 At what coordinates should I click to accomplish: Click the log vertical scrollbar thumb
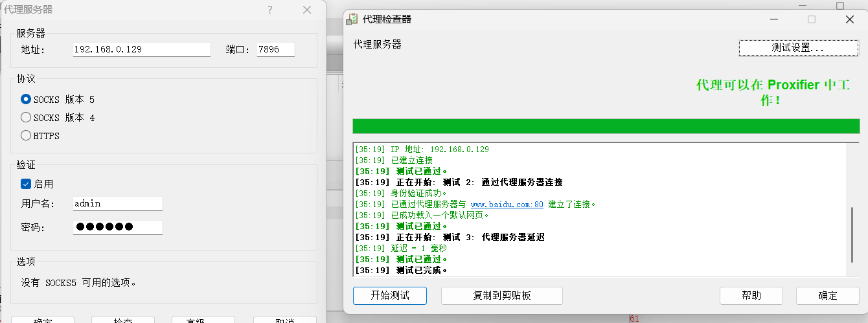tap(852, 234)
